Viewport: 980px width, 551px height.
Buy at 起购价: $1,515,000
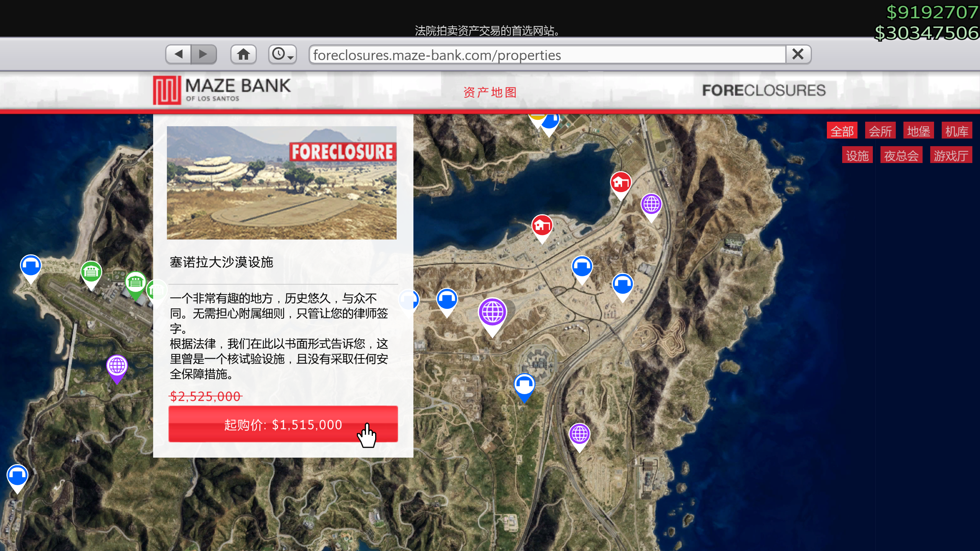click(x=283, y=424)
